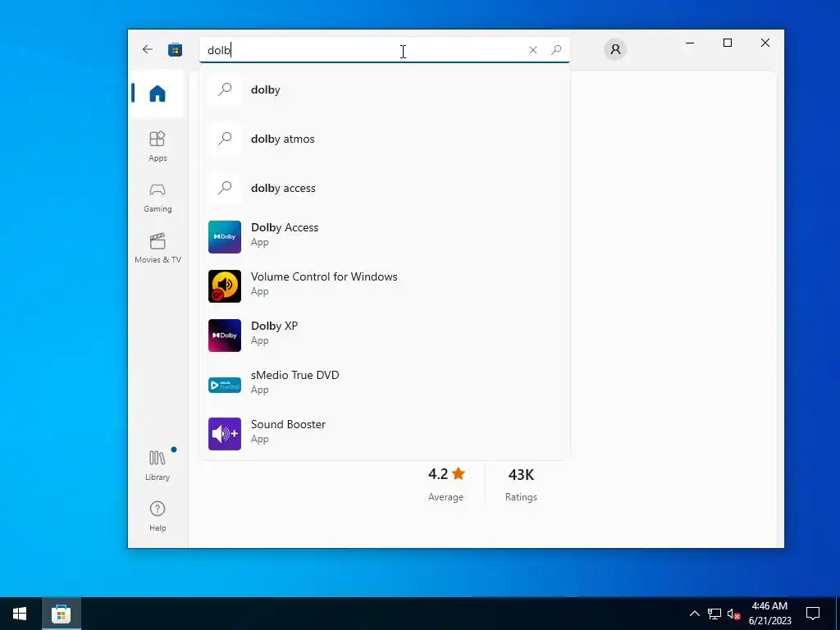Click the 4.2 Average rating
840x630 pixels.
coord(446,484)
